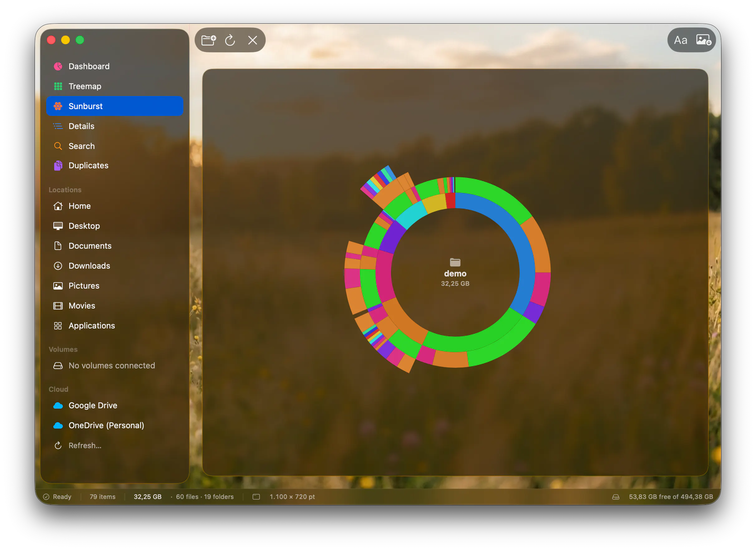Click the OneDrive cloud icon

click(58, 426)
